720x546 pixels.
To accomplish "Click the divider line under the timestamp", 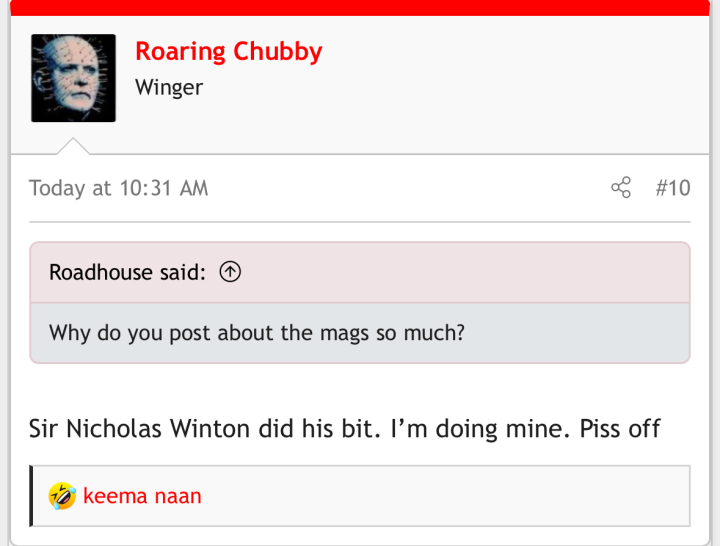I will 360,222.
